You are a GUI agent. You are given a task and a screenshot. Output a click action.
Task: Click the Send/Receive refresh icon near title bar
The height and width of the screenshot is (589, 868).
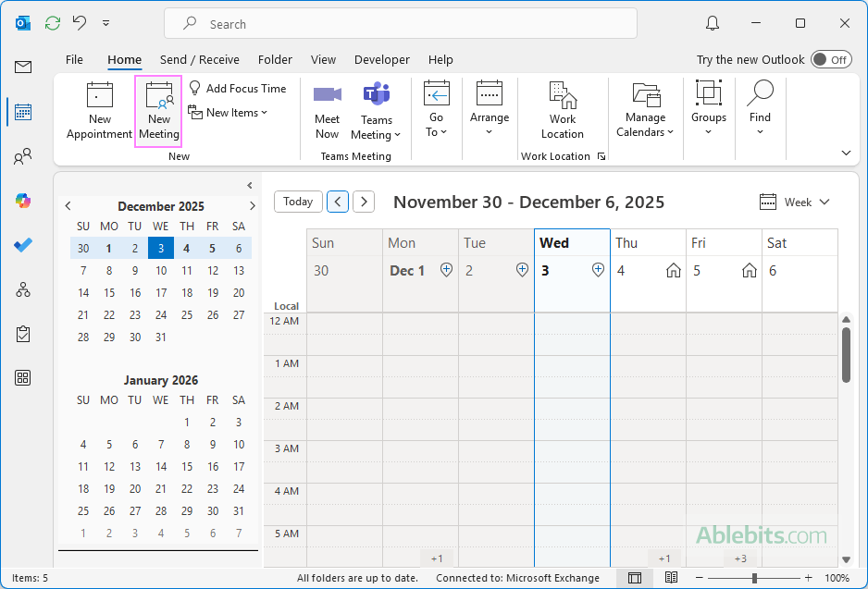pos(53,22)
